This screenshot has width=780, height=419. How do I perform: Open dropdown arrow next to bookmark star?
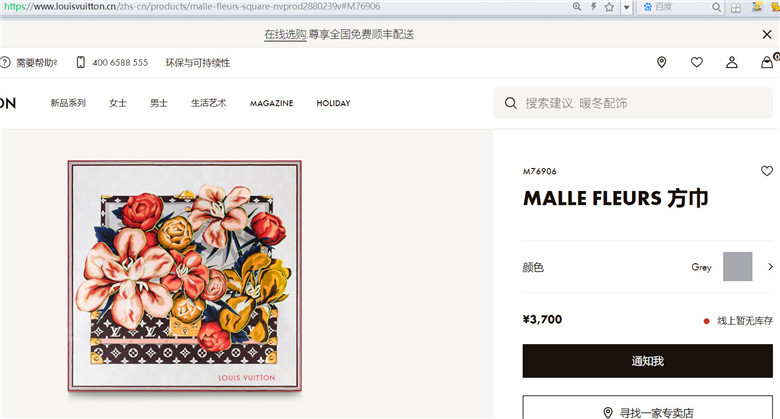pyautogui.click(x=626, y=7)
